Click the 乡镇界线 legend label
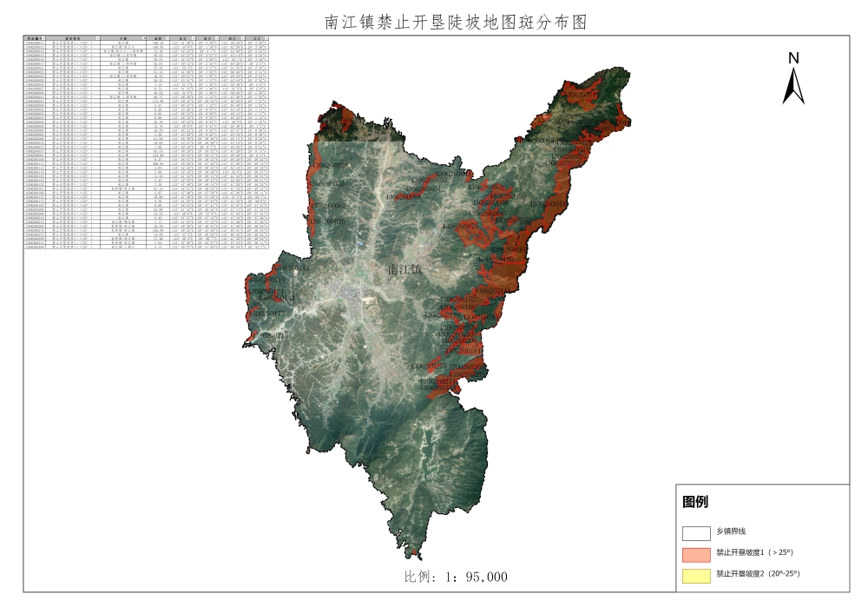868x614 pixels. point(730,532)
